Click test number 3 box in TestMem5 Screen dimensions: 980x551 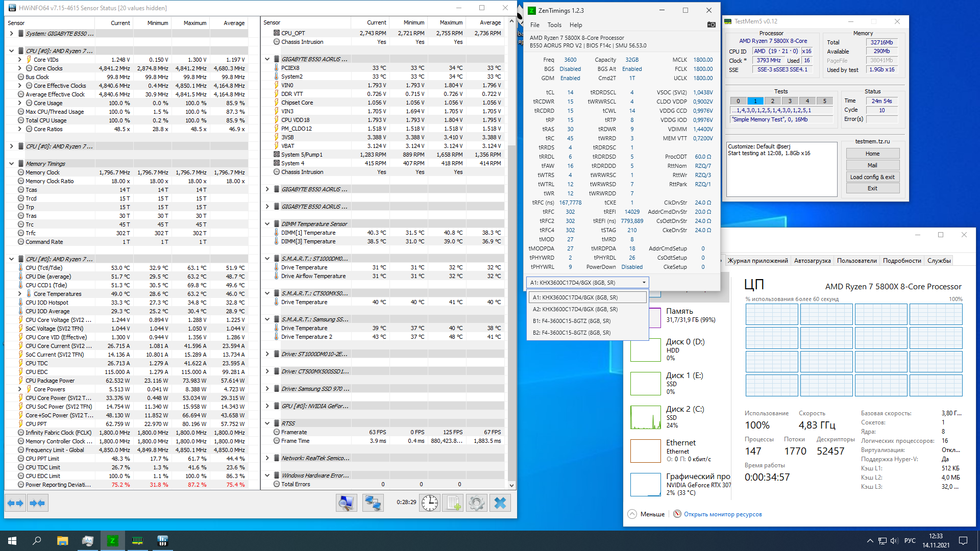click(x=790, y=101)
